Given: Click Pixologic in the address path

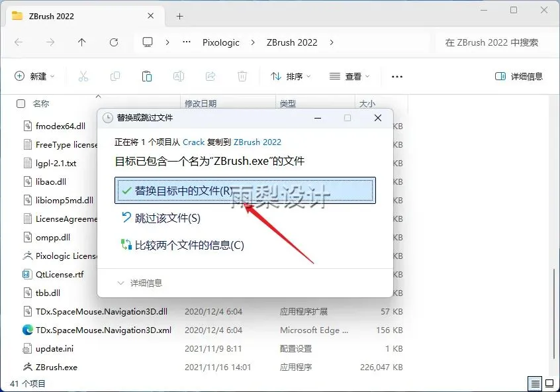Looking at the screenshot, I should pyautogui.click(x=220, y=42).
